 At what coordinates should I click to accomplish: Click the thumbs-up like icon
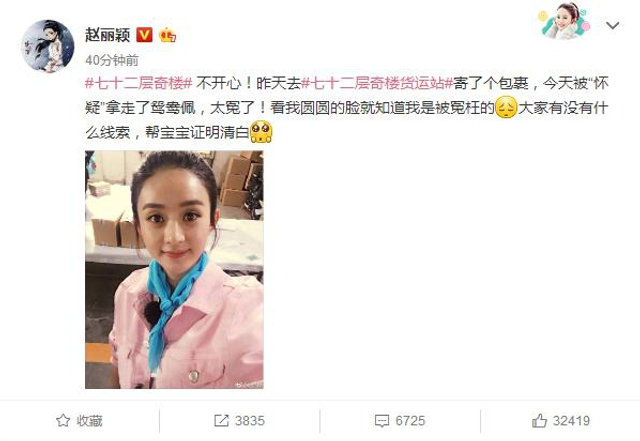point(539,420)
